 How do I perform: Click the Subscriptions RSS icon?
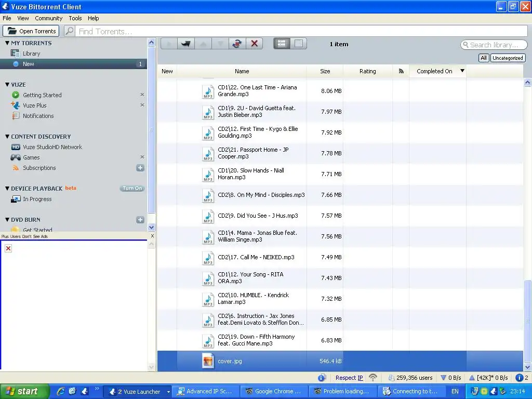[16, 168]
